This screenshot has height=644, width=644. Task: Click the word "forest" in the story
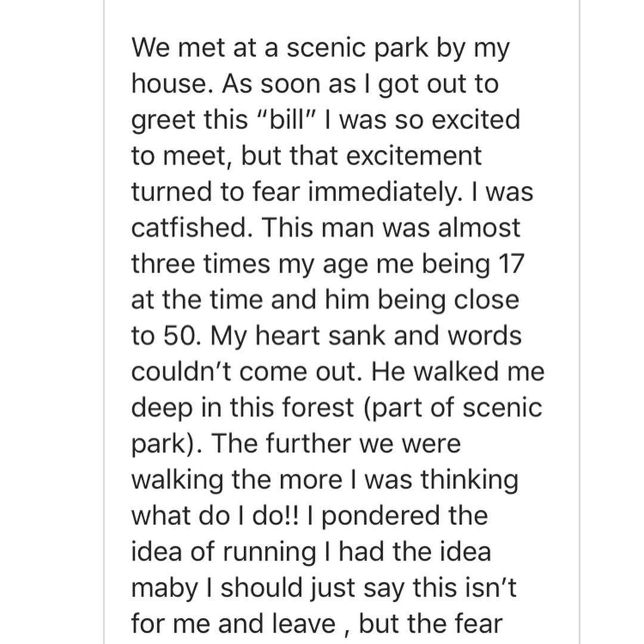point(317,407)
